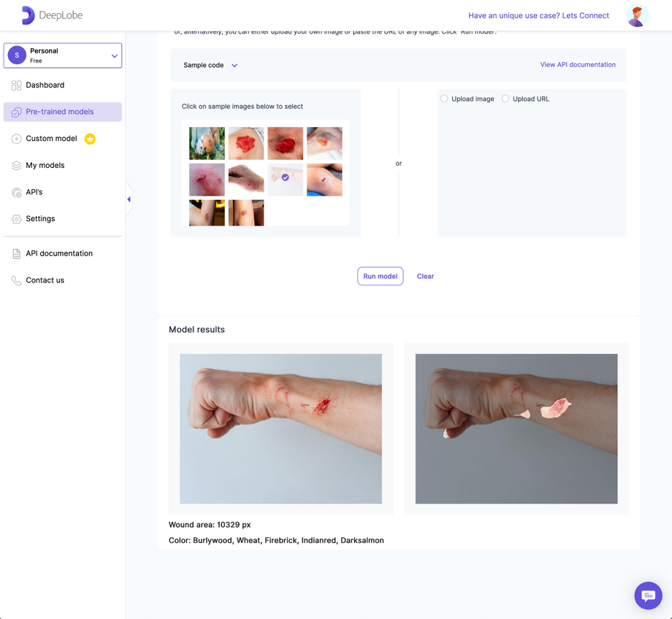The width and height of the screenshot is (672, 619).
Task: Open My models using its layers icon
Action: coord(16,165)
